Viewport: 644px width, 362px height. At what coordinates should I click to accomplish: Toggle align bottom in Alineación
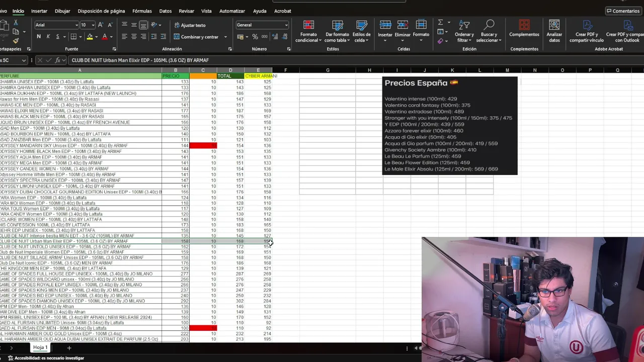tap(143, 25)
